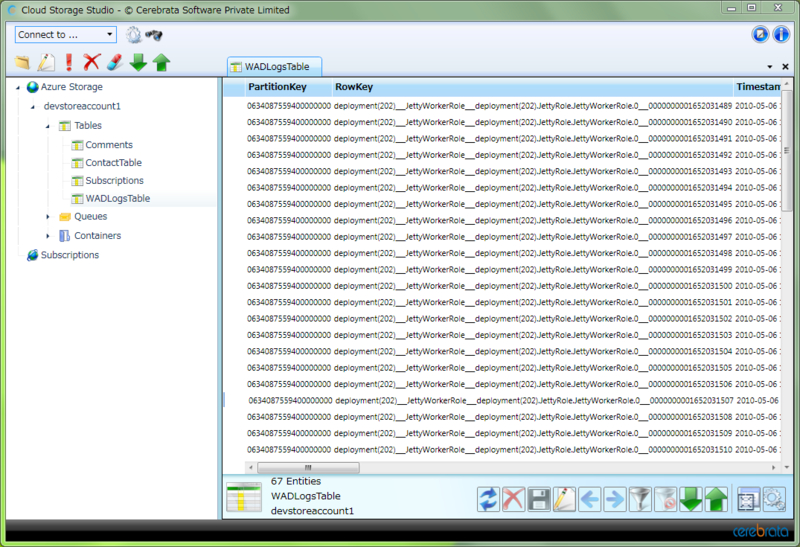The image size is (800, 547).
Task: Sort by the RowKey column header
Action: tap(533, 87)
